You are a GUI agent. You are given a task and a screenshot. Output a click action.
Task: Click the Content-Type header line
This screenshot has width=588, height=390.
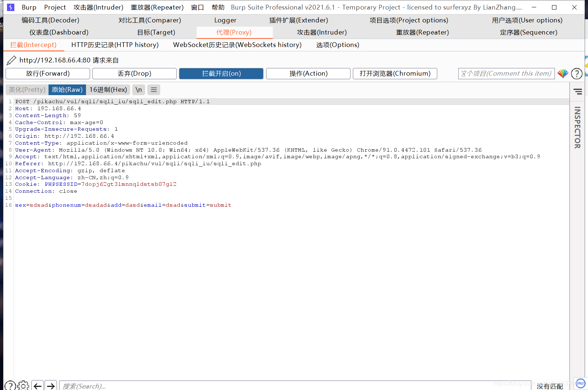click(101, 143)
